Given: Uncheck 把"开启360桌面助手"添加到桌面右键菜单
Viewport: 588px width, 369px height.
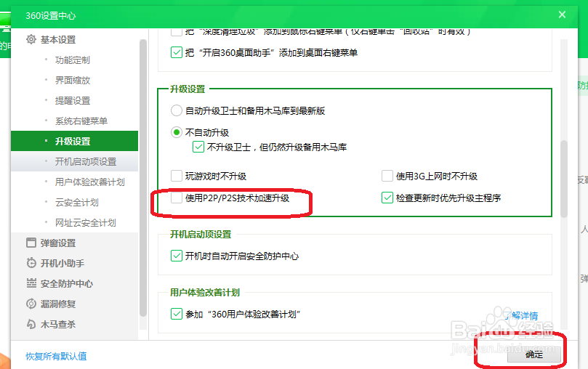Looking at the screenshot, I should coord(176,52).
